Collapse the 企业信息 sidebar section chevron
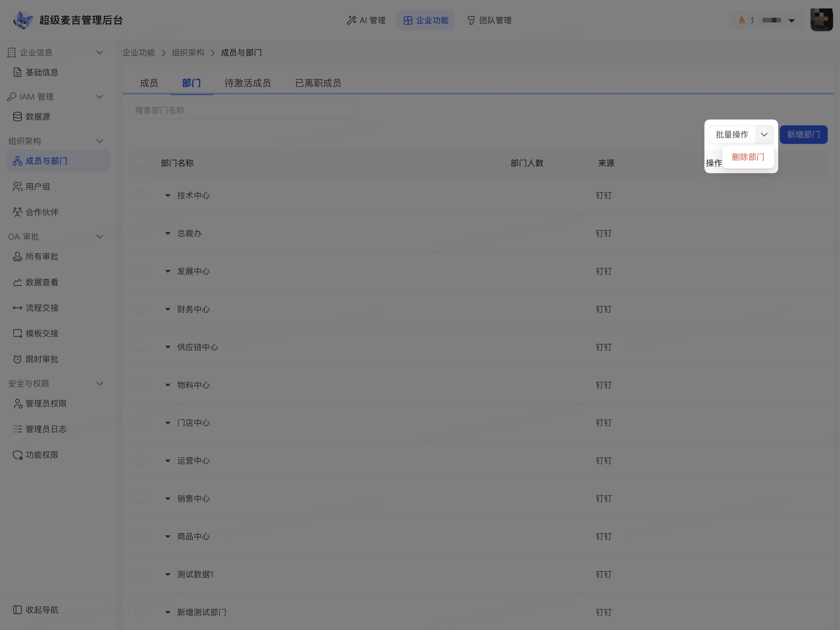The height and width of the screenshot is (630, 840). click(x=99, y=52)
